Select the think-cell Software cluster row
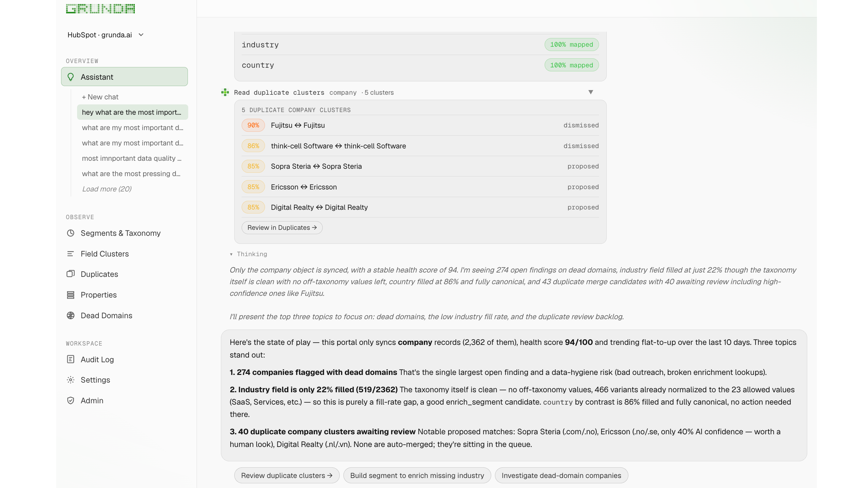Viewport: 868px width, 488px height. point(420,146)
